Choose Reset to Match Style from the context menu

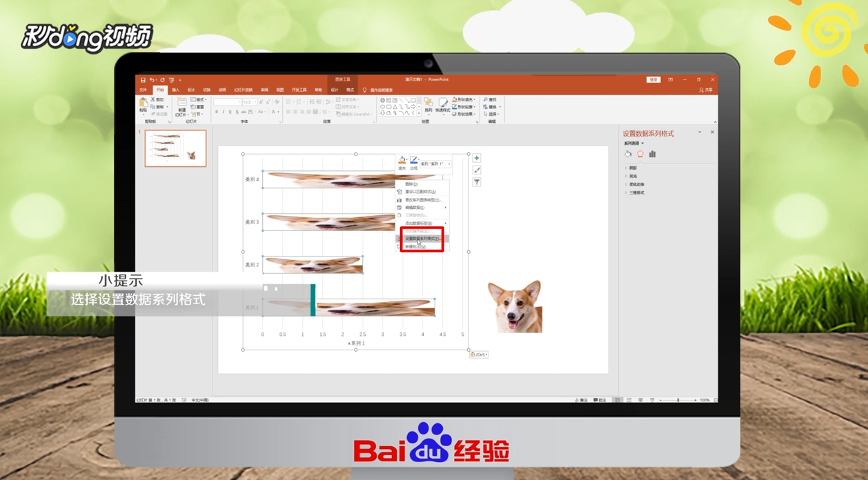pyautogui.click(x=422, y=192)
